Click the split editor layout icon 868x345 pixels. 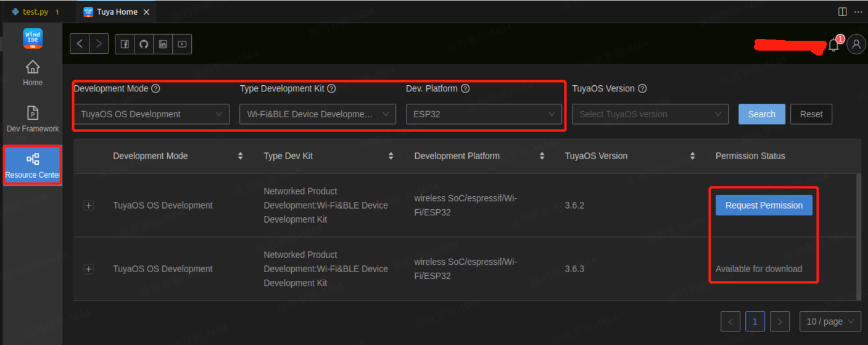tap(842, 12)
